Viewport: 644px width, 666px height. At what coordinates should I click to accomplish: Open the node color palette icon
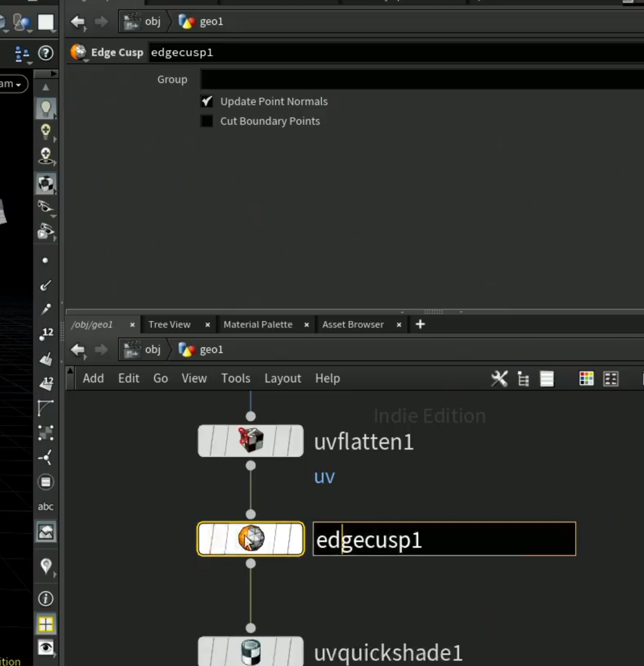[586, 378]
